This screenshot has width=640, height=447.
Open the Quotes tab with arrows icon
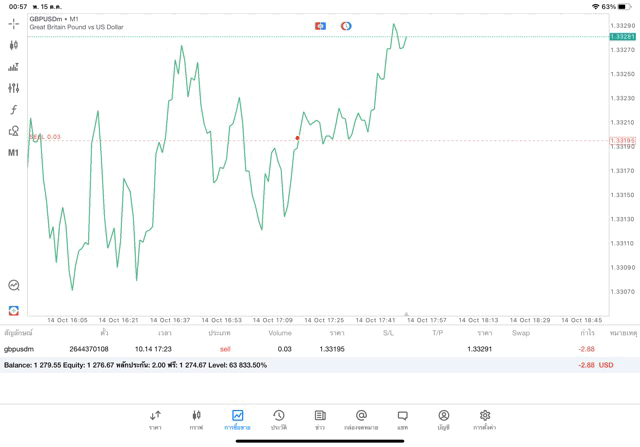(x=155, y=420)
